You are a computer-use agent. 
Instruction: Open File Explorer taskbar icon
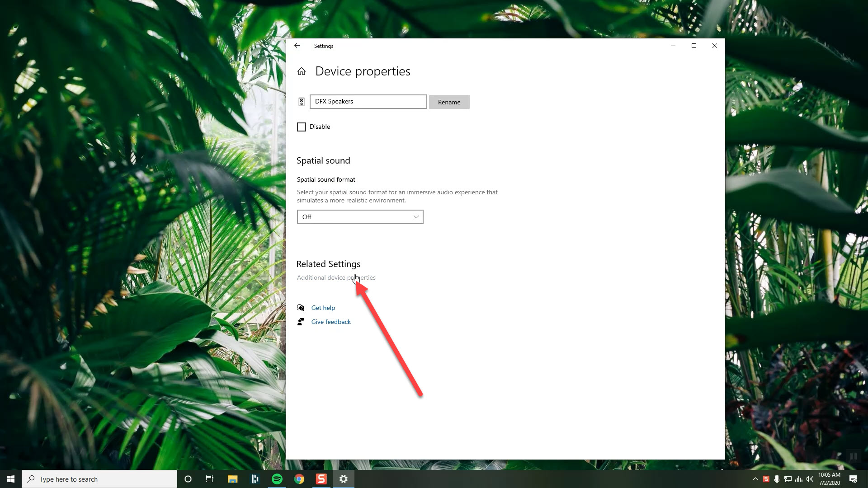pyautogui.click(x=232, y=479)
